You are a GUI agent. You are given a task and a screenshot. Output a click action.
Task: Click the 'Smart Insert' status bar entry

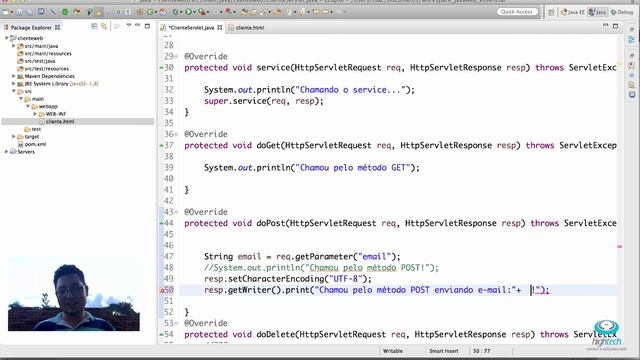[x=444, y=351]
